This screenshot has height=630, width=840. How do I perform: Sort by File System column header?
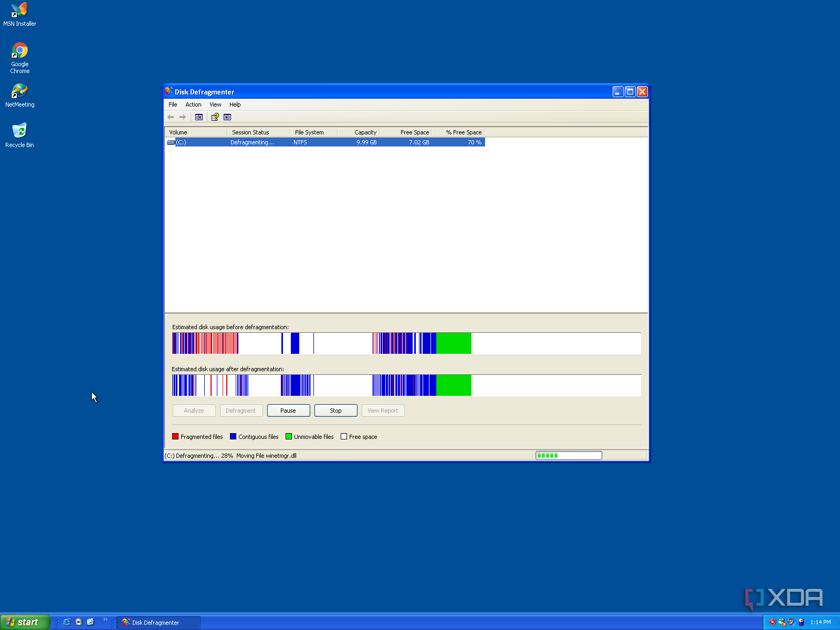coord(314,132)
